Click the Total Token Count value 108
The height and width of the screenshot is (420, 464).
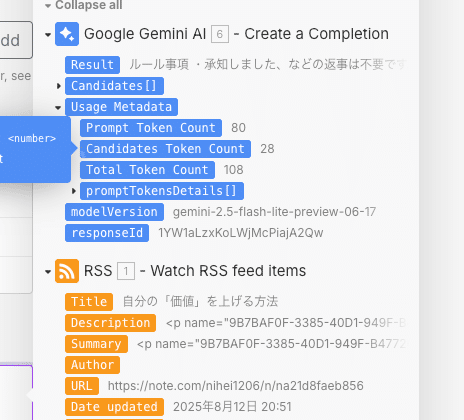tap(233, 170)
